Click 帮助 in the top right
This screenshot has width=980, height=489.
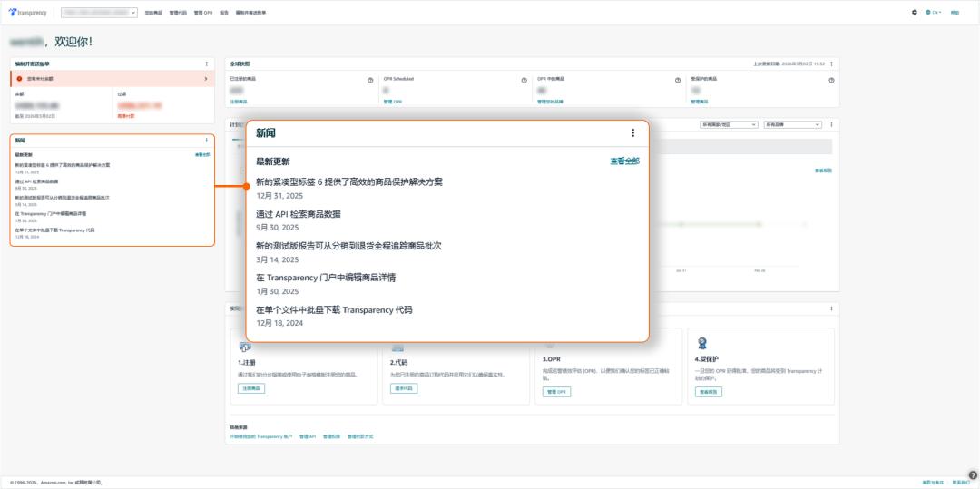(x=955, y=12)
